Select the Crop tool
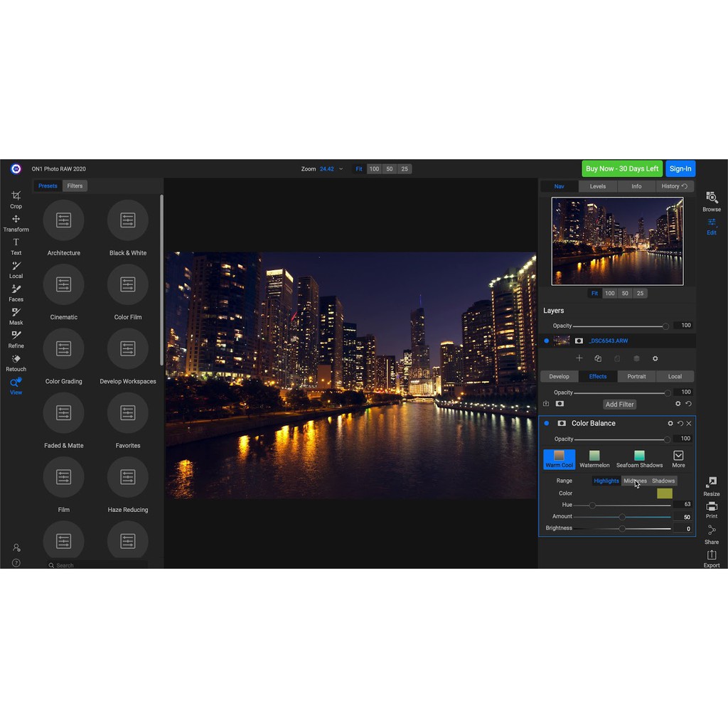728x728 pixels. point(16,198)
